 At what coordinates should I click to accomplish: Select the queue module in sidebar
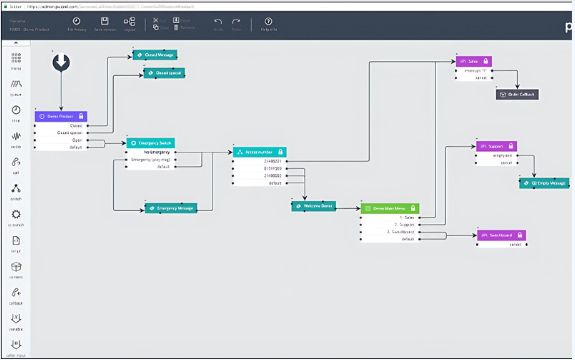[x=16, y=88]
